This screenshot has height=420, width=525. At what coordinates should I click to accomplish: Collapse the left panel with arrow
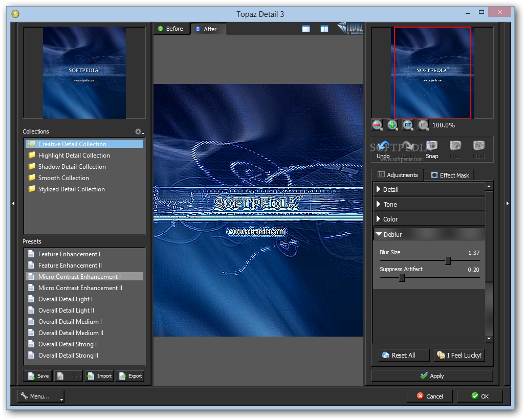pos(13,203)
